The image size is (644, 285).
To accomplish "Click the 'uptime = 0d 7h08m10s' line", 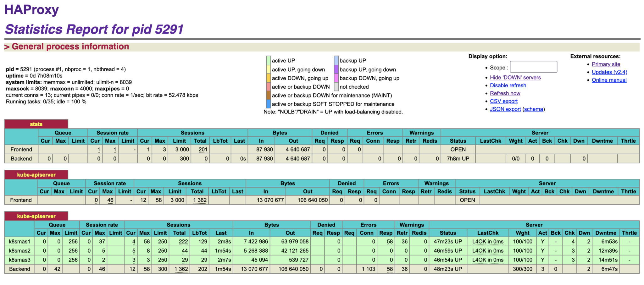I will pos(34,76).
